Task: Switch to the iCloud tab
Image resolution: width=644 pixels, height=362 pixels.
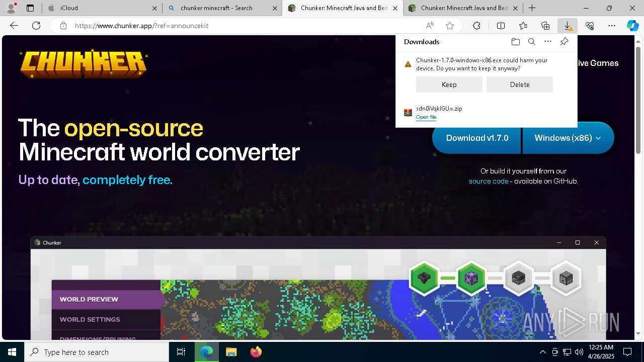Action: [x=102, y=8]
